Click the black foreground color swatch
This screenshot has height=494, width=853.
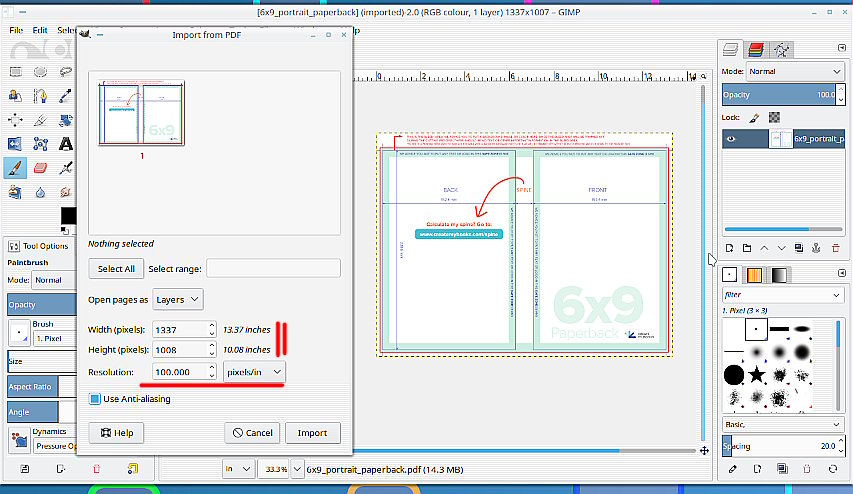point(69,215)
